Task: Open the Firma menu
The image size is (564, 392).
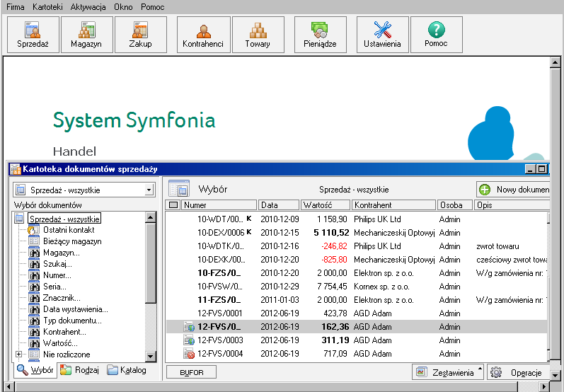Action: tap(15, 7)
